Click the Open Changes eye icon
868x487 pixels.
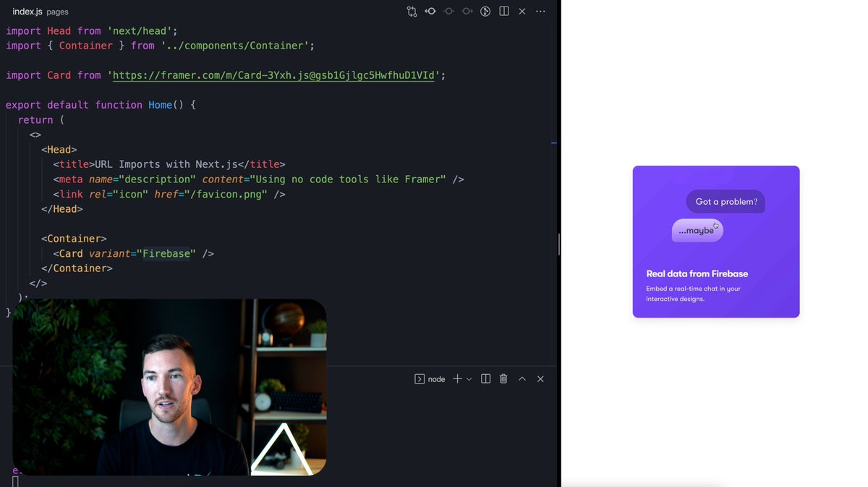tap(430, 12)
